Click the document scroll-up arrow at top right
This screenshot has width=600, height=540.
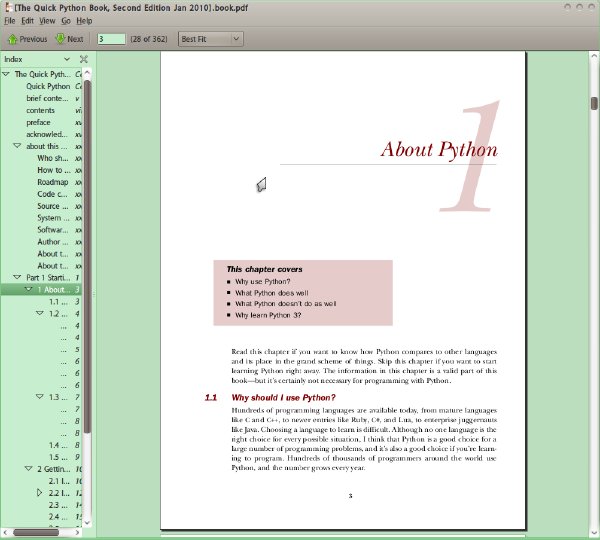pyautogui.click(x=594, y=56)
